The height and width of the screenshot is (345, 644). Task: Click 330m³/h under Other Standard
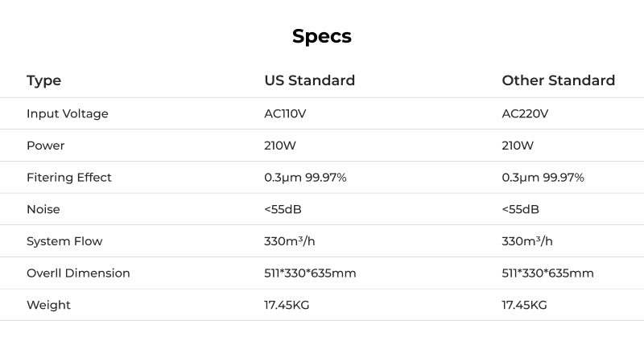pyautogui.click(x=527, y=241)
